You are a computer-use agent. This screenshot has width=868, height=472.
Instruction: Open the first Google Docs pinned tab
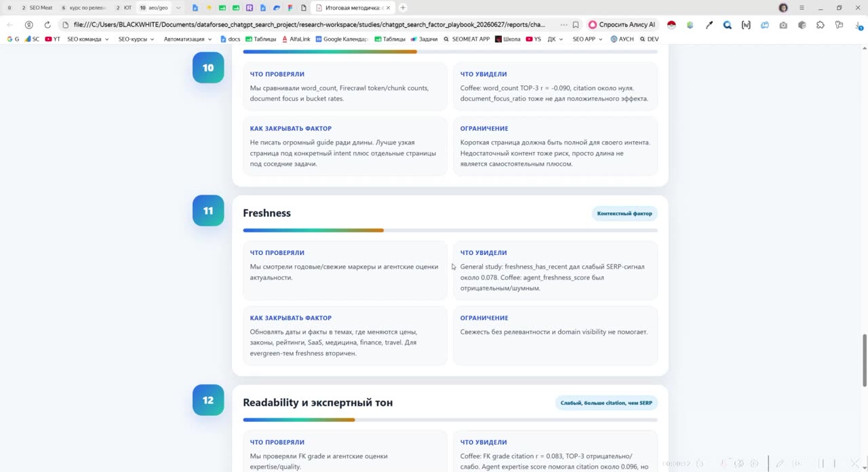[x=195, y=7]
